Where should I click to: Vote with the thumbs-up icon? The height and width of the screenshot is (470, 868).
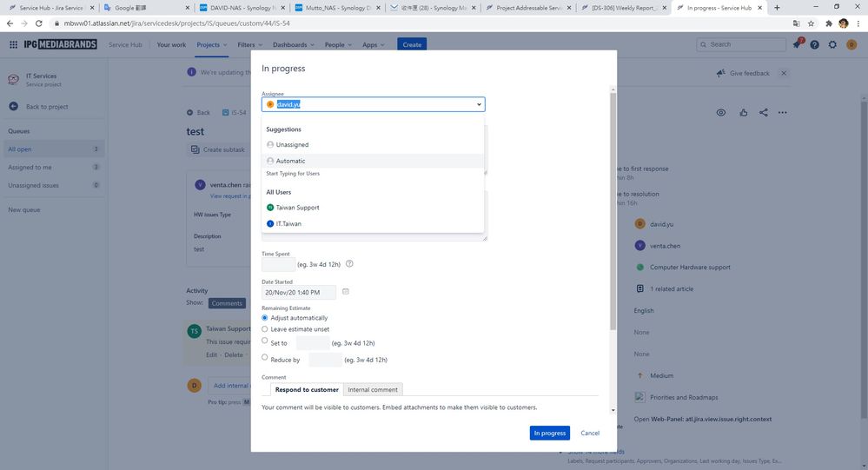(744, 112)
